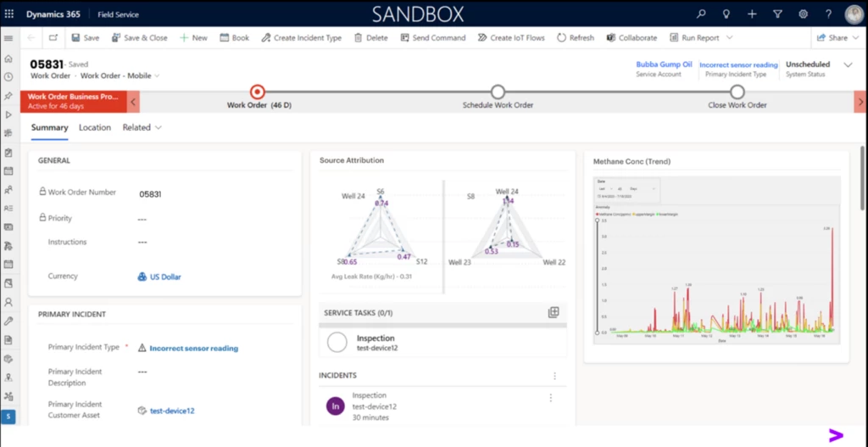Click the blue S area switcher in sidebar

pyautogui.click(x=8, y=416)
